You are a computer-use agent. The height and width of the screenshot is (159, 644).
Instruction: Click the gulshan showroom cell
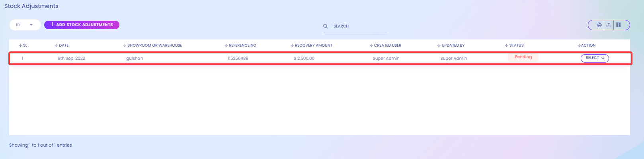click(135, 58)
